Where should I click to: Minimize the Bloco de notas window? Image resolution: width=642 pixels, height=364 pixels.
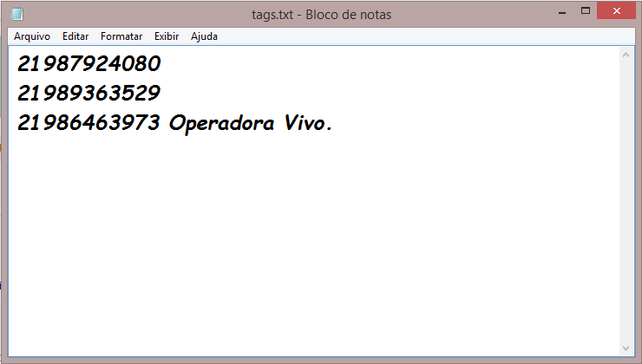coord(562,13)
